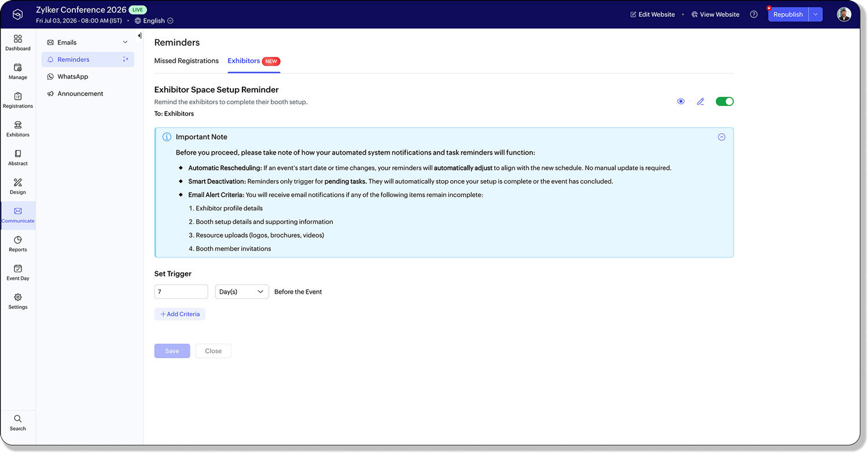Select Reminders in the Communicate menu
Screen dimensions: 868x453
[88, 60]
